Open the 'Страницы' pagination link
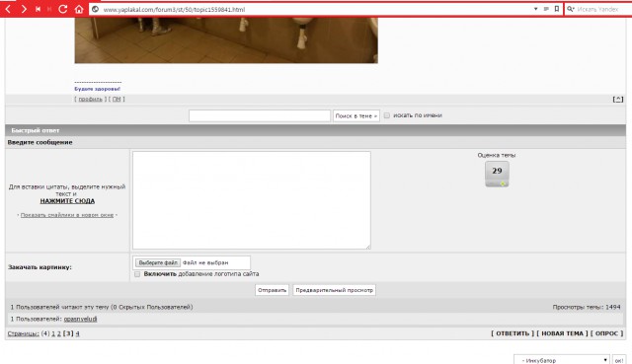Viewport: 632px width, 364px height. pyautogui.click(x=24, y=333)
